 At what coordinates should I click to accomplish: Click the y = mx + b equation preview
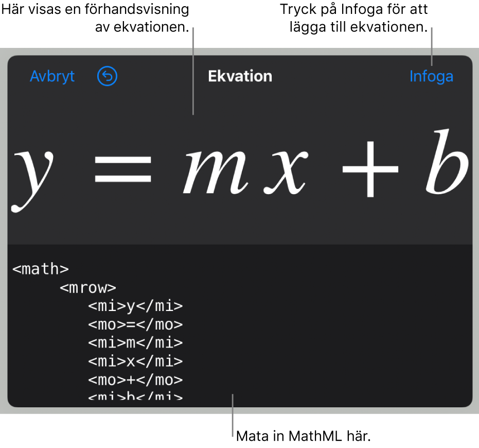[240, 170]
